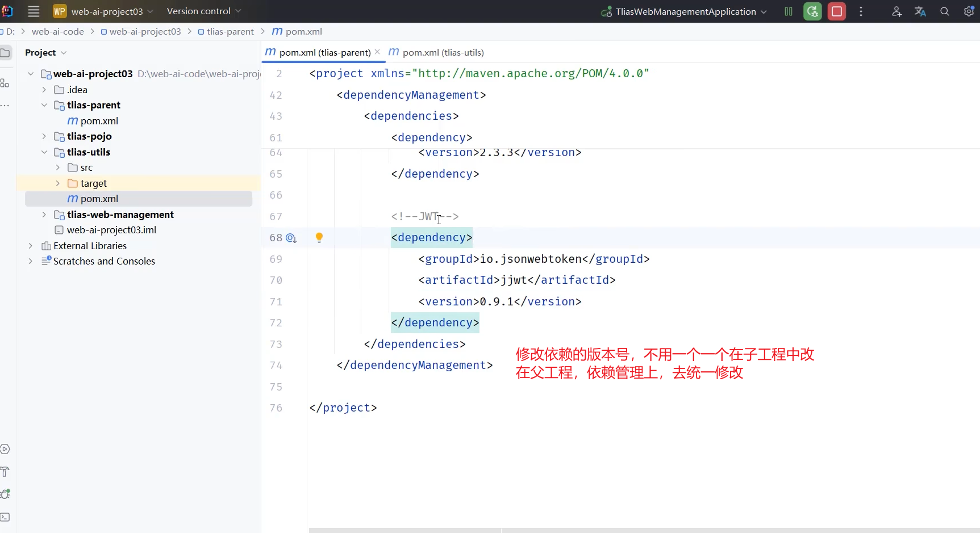Image resolution: width=980 pixels, height=533 pixels.
Task: Expand External Libraries node
Action: (x=31, y=246)
